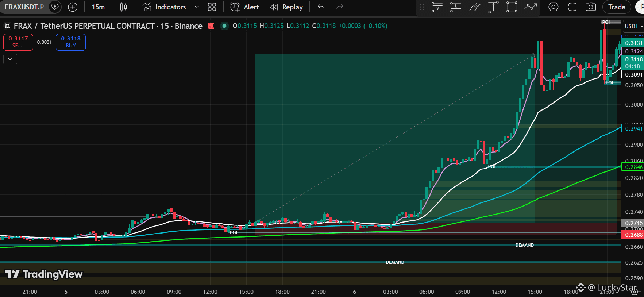Enter fullscreen mode
This screenshot has height=297, width=644.
[572, 7]
